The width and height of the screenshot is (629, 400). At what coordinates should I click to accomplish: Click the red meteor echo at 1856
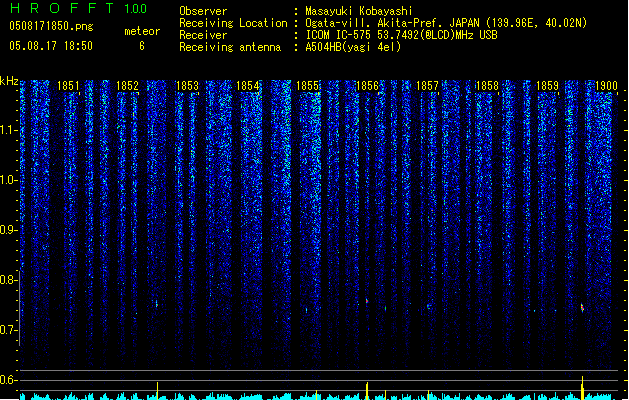point(367,301)
